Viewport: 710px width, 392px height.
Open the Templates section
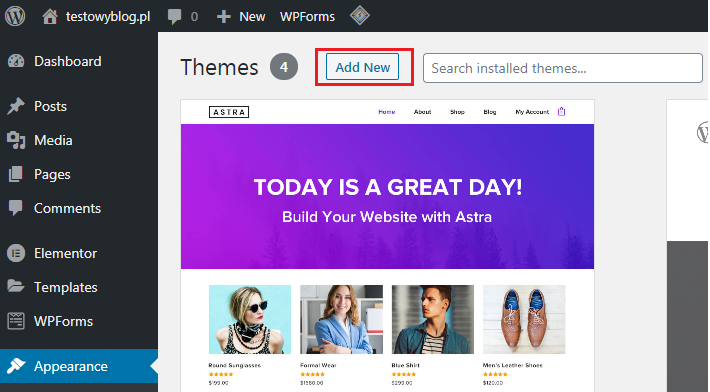(66, 287)
